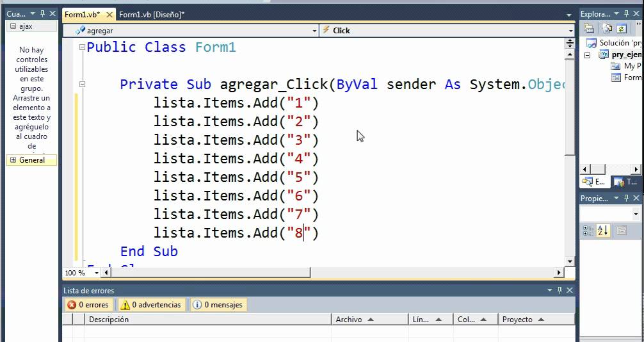The width and height of the screenshot is (644, 342).
Task: Collapse the ajax toolbox group
Action: (x=13, y=26)
